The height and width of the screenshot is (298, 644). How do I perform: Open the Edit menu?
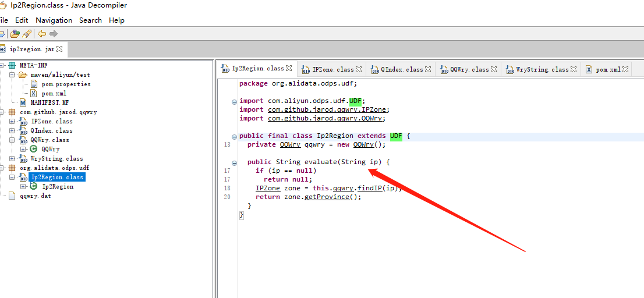[22, 20]
